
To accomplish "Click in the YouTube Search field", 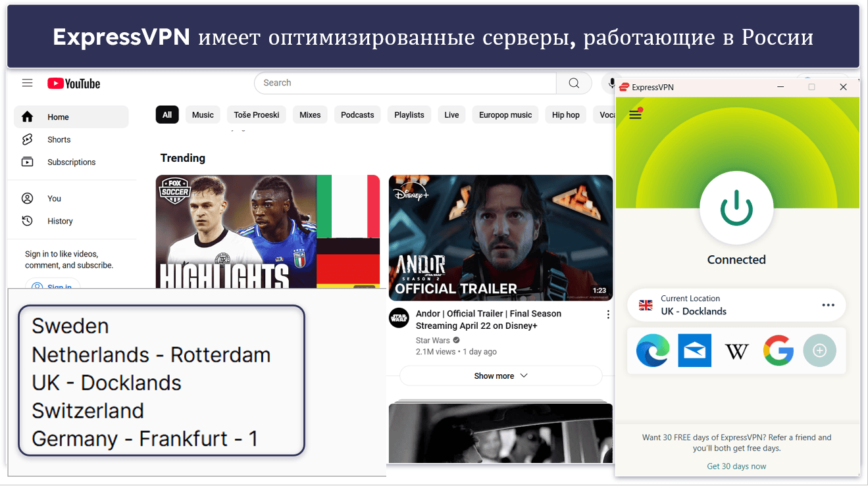I will coord(405,83).
